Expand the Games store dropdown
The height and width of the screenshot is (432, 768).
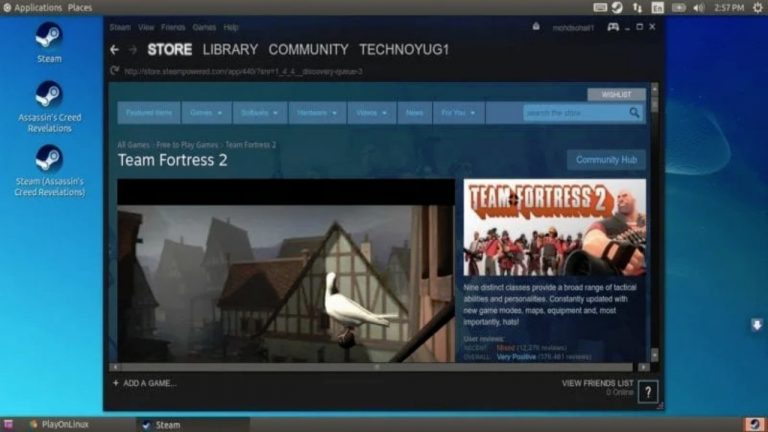point(206,113)
